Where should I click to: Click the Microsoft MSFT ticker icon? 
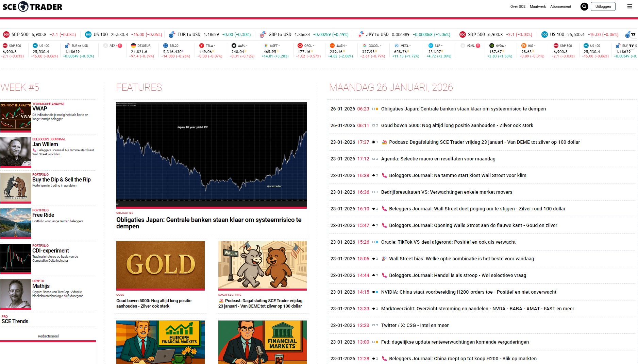pyautogui.click(x=266, y=46)
